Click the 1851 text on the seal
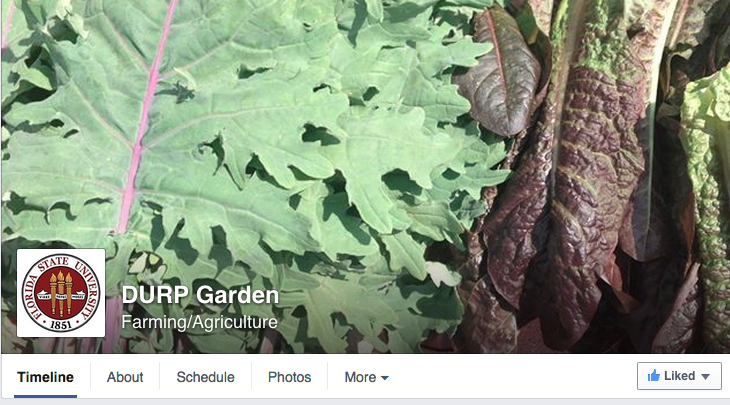Image resolution: width=730 pixels, height=405 pixels. tap(61, 324)
